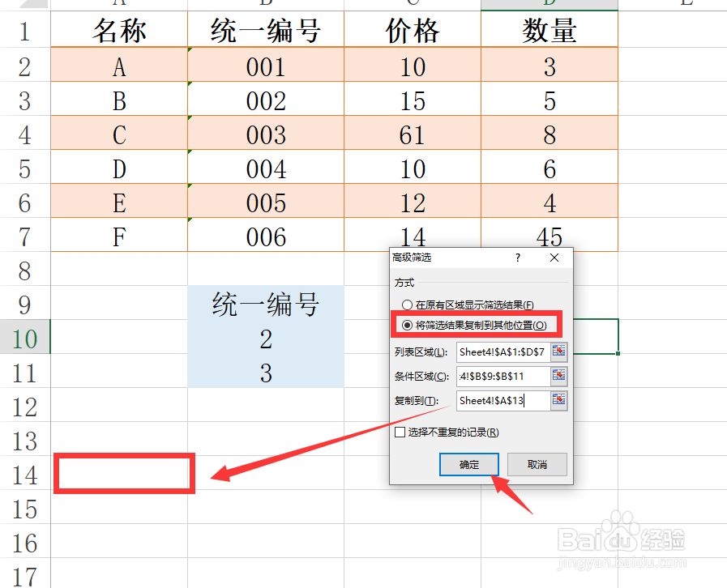Screen dimensions: 727x588
Task: Click the 列表区域 input field
Action: pyautogui.click(x=503, y=352)
